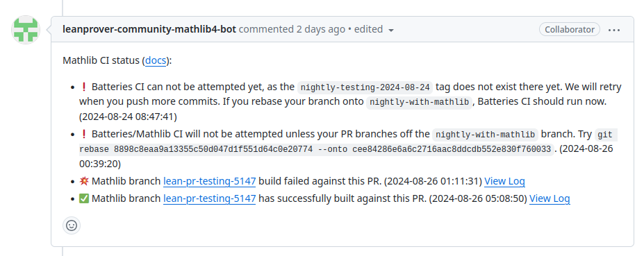Click nightly-with-mathlib code in the first bullet
644x256 pixels.
(x=420, y=102)
